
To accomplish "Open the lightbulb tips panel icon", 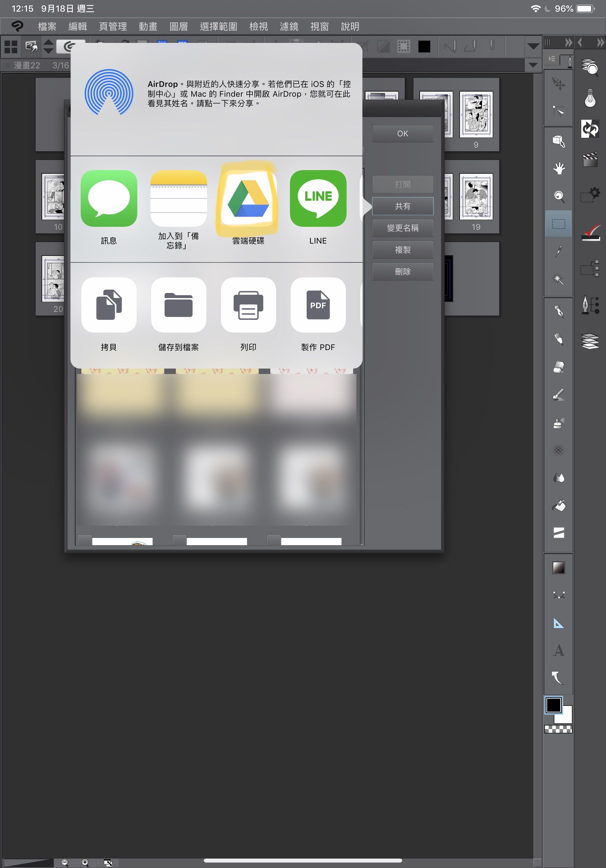I will pos(590,98).
